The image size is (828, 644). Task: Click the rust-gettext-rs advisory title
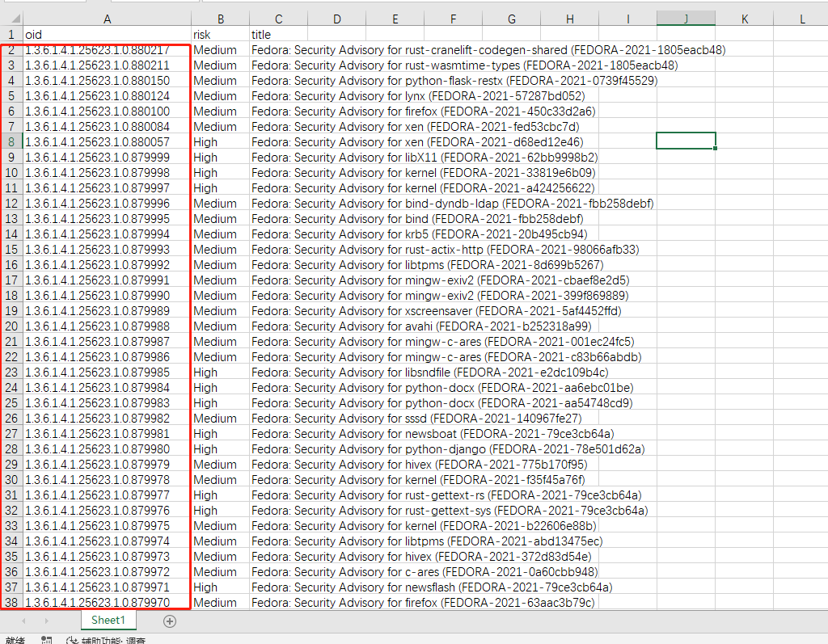point(446,495)
